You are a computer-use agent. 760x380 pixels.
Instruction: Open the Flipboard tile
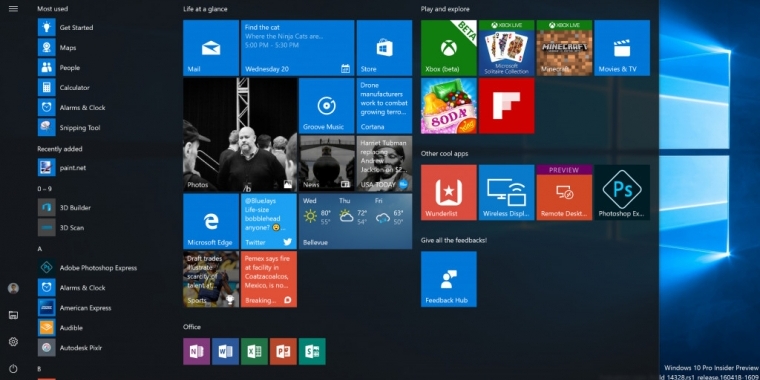point(507,106)
